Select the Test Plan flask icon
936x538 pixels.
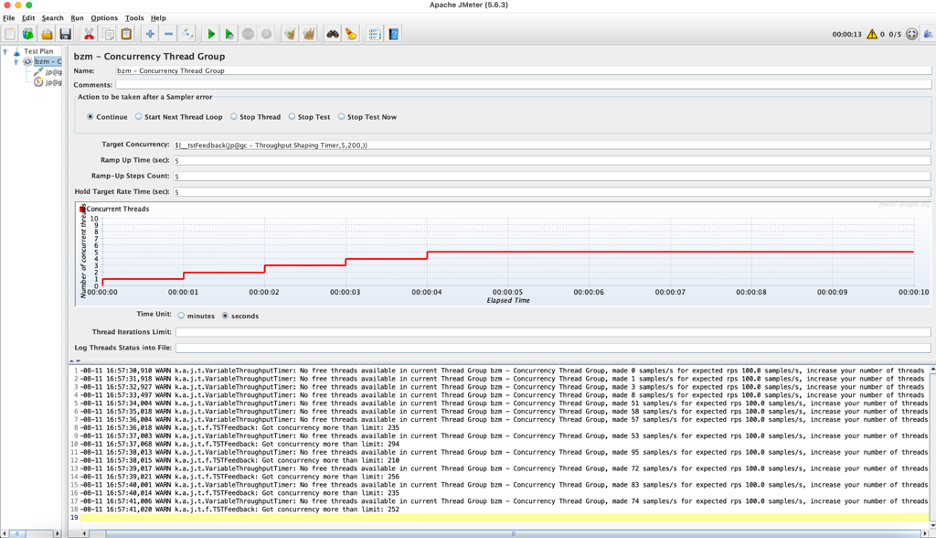(17, 51)
